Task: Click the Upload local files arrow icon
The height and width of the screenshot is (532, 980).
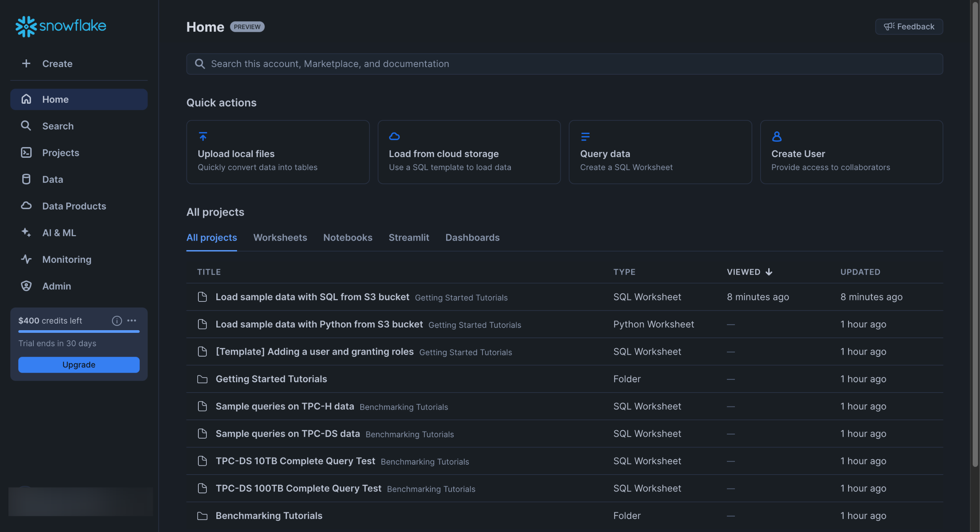Action: click(203, 136)
